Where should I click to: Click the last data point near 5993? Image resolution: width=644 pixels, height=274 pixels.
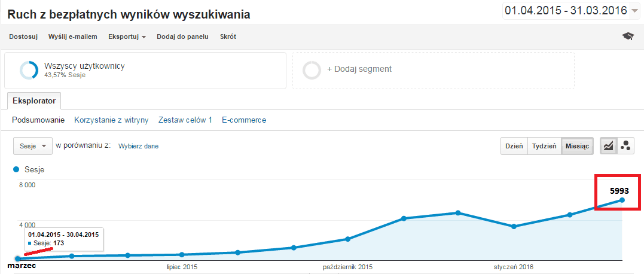[x=622, y=200]
